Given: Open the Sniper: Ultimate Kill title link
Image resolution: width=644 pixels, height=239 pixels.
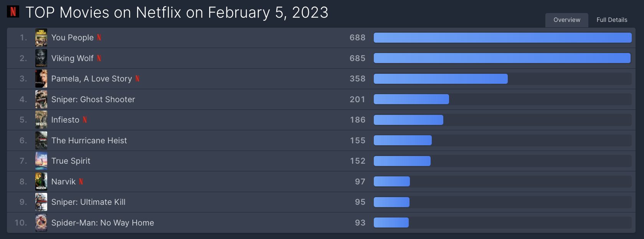Looking at the screenshot, I should [88, 202].
